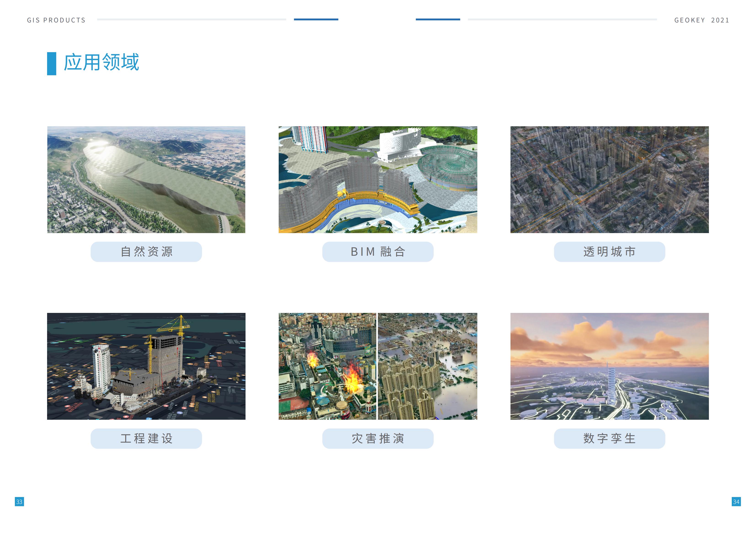Open the construction crane tower image
The width and height of the screenshot is (756, 535).
click(146, 366)
